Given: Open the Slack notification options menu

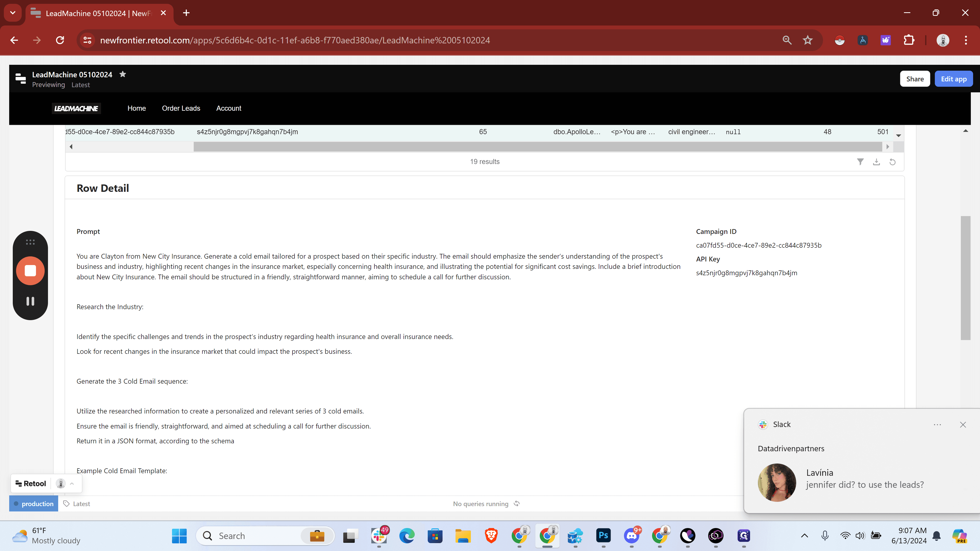Looking at the screenshot, I should point(937,425).
